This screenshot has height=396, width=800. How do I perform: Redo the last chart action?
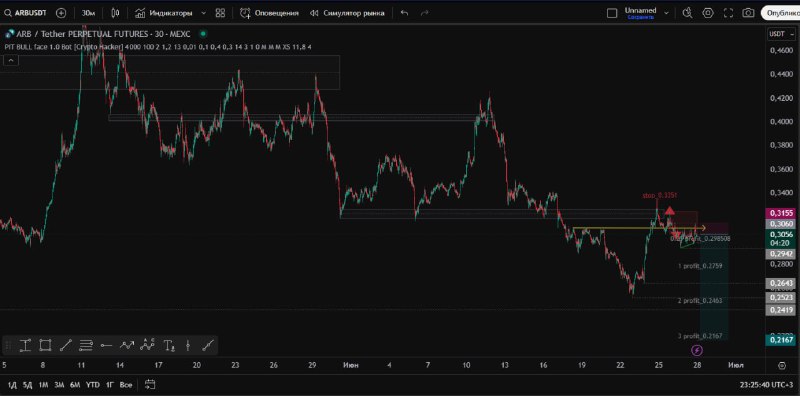point(424,13)
